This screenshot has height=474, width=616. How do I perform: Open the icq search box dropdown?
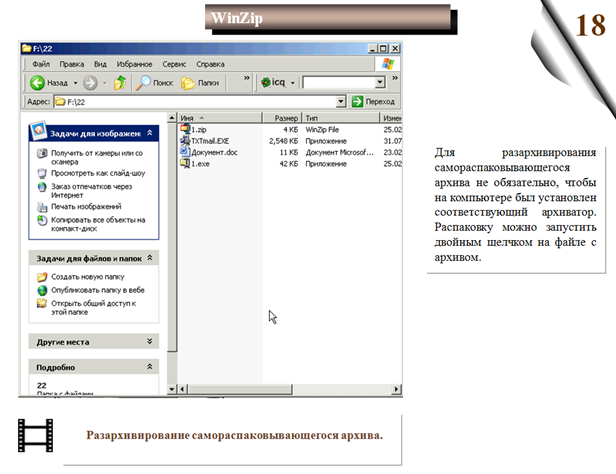pos(380,82)
